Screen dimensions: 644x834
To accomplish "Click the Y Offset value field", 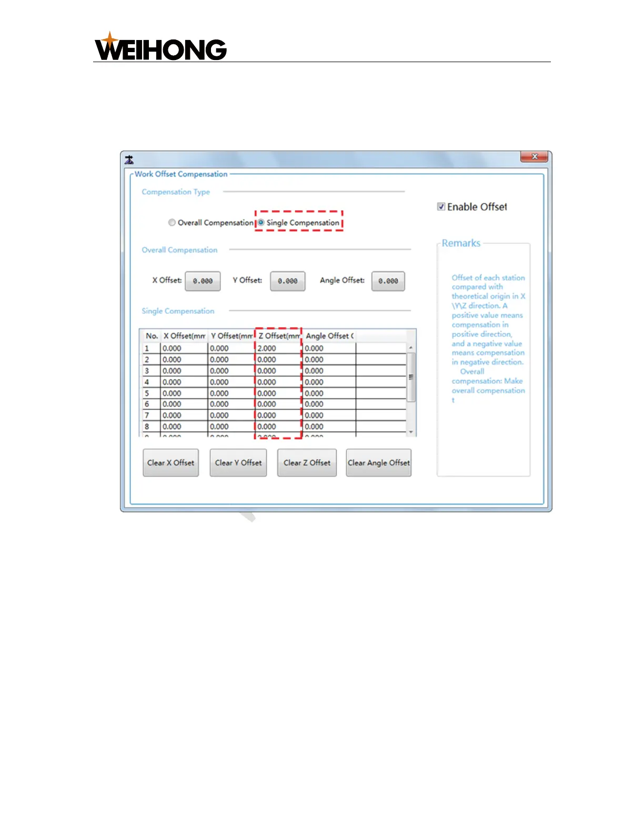I will pos(288,281).
